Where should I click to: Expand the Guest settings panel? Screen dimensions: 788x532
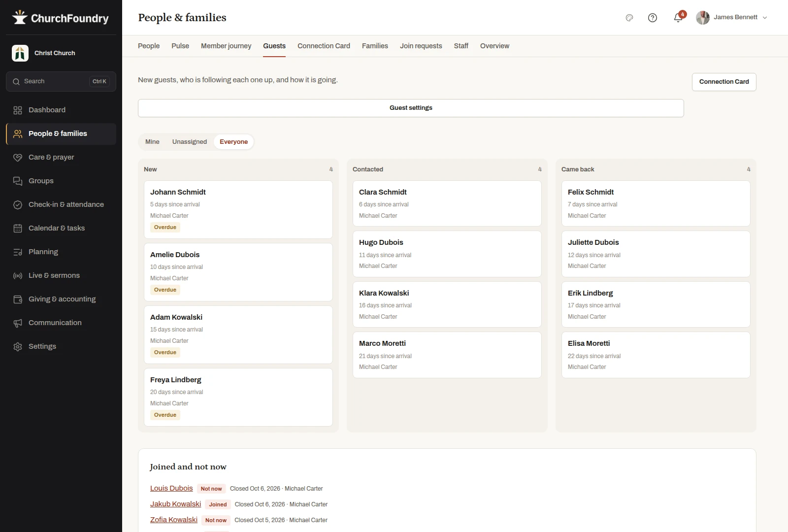411,108
